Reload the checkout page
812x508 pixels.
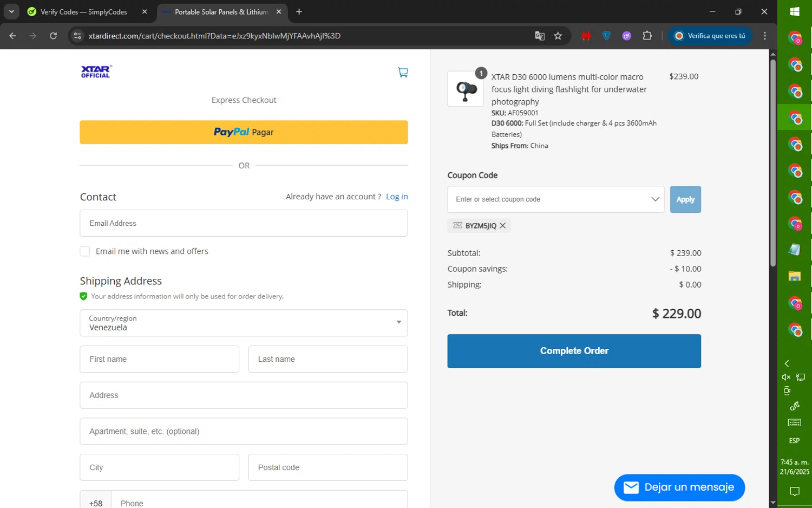coord(53,36)
